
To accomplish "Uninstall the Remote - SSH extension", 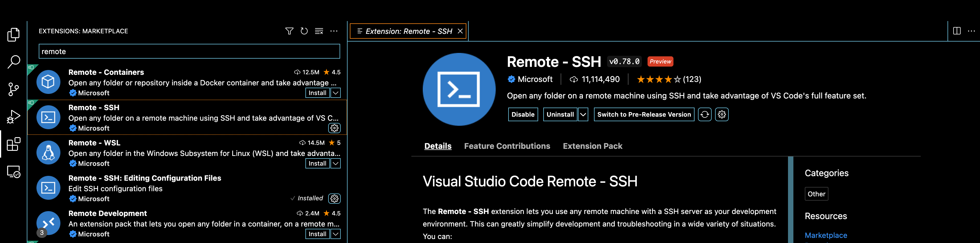I will click(560, 114).
